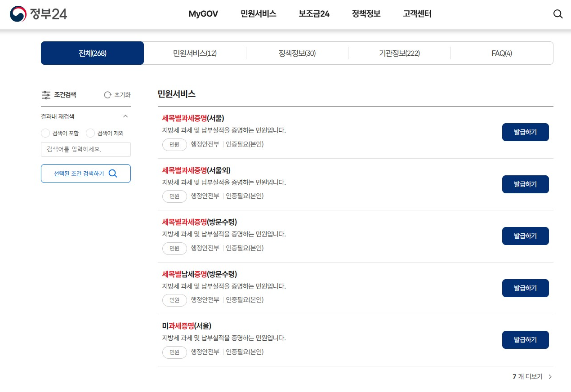Image resolution: width=571 pixels, height=392 pixels.
Task: Open the 고객센터 menu
Action: pyautogui.click(x=417, y=14)
